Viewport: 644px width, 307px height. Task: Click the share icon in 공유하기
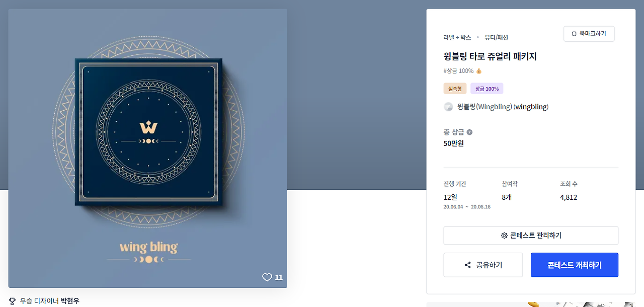[x=468, y=265]
